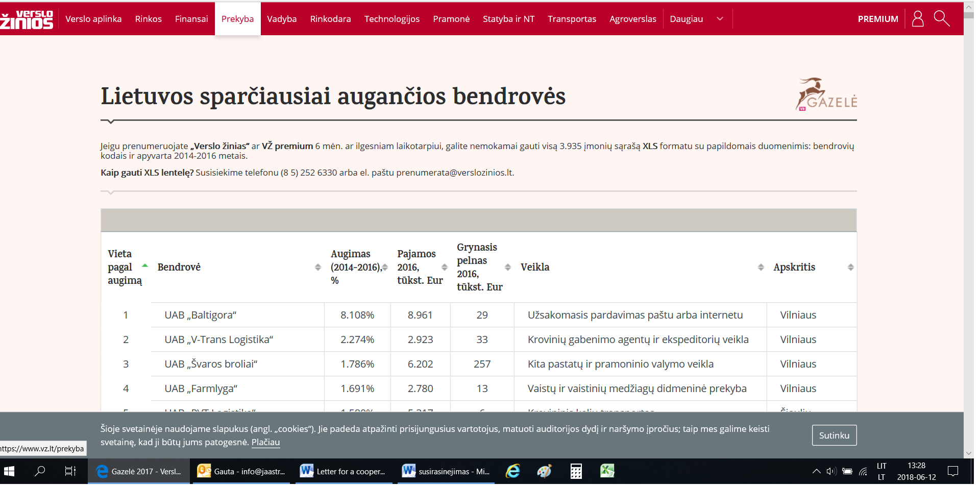Open the site search magnifier icon
Screen dimensions: 980x485
click(x=942, y=19)
